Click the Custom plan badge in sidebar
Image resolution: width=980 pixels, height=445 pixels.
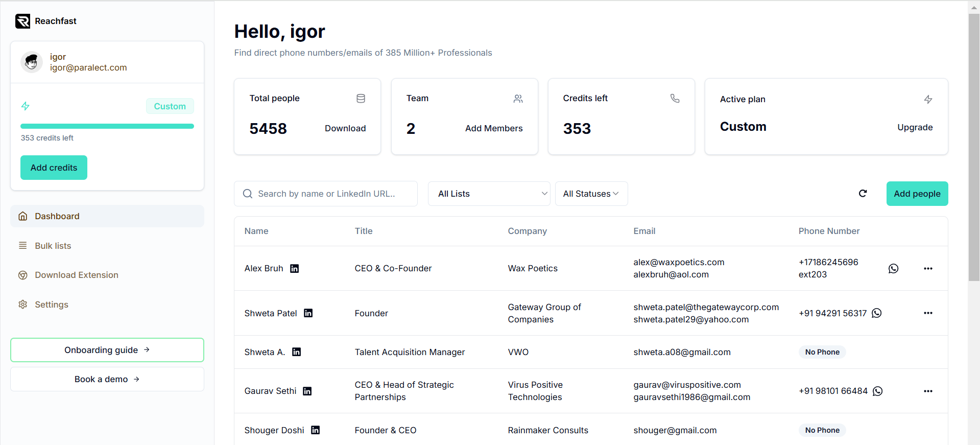tap(170, 106)
